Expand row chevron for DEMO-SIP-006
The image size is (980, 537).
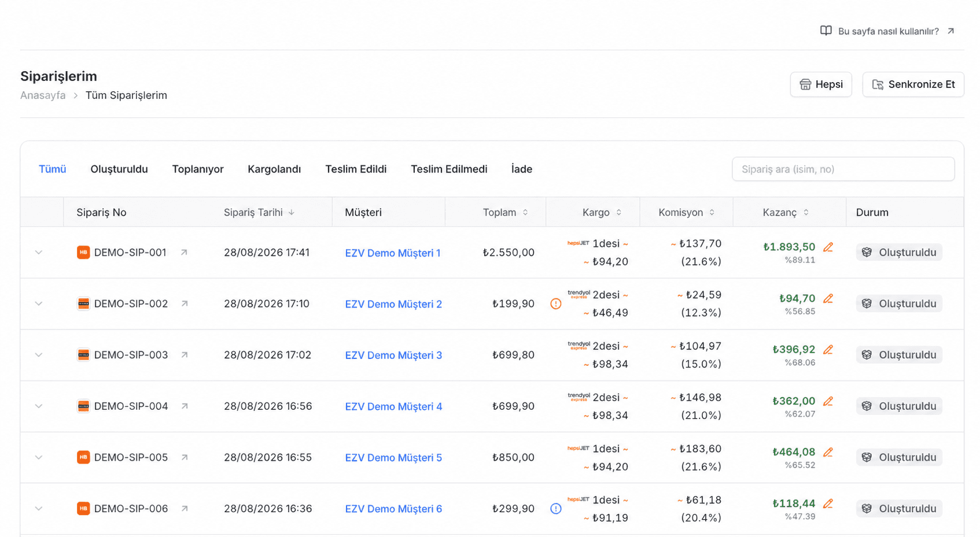(39, 509)
